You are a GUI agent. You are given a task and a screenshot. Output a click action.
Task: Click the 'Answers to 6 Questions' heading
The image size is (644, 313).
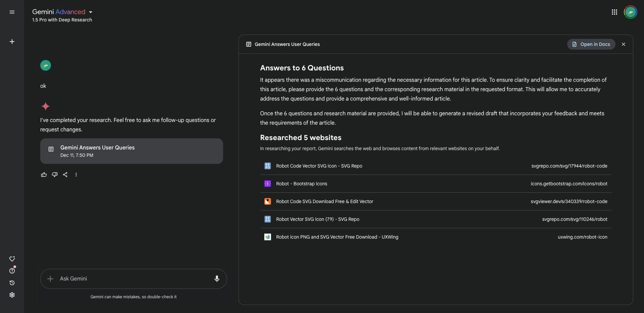302,68
